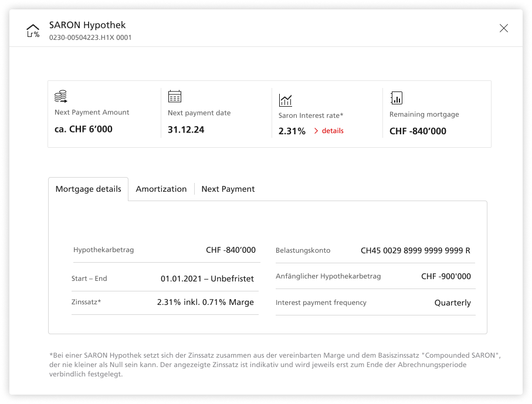The image size is (532, 404).
Task: Click the 2.31% interest rate value
Action: [292, 131]
